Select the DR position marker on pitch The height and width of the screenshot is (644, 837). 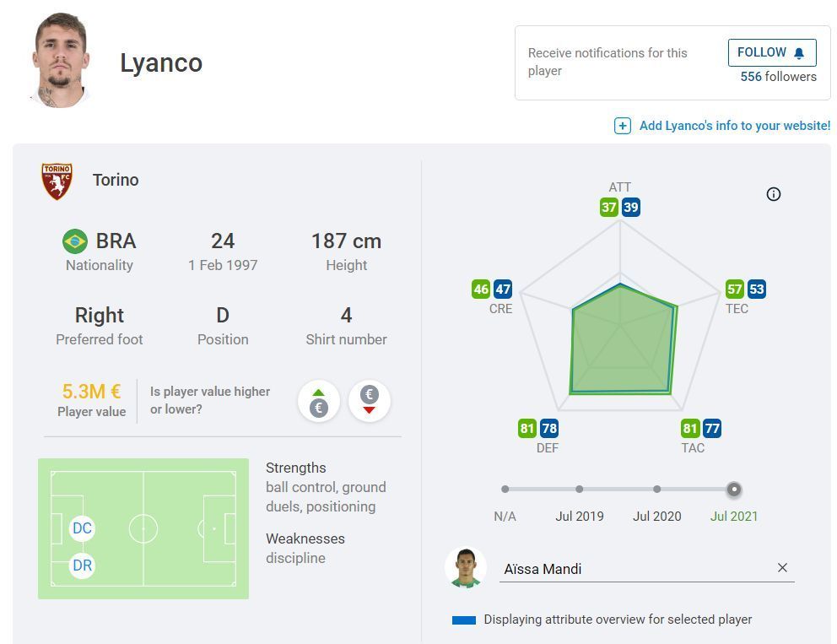[x=82, y=566]
